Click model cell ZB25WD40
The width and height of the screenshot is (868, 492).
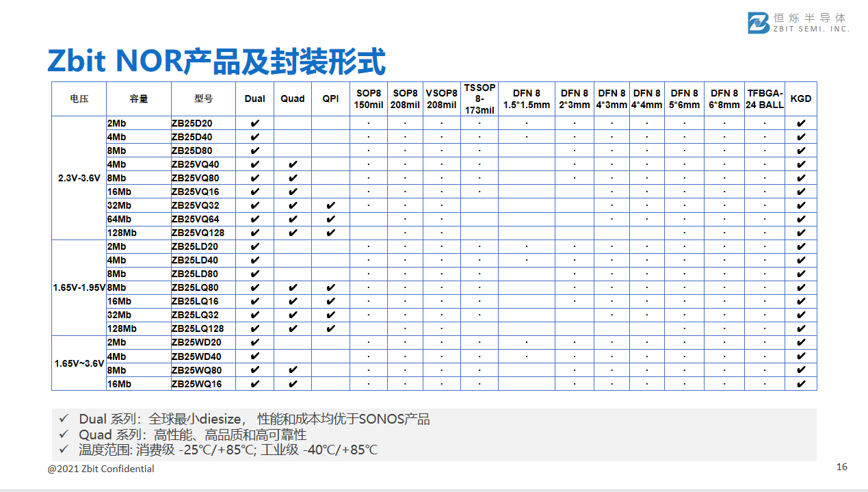(x=204, y=357)
